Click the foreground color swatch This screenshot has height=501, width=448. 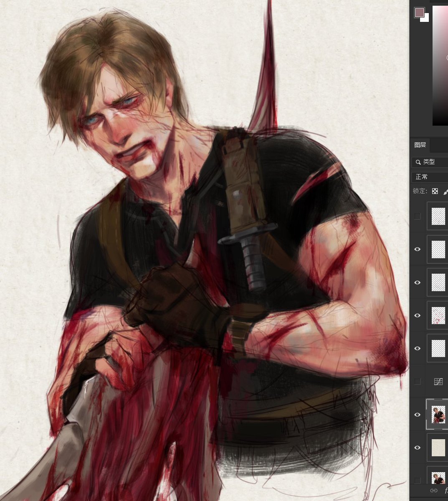click(x=419, y=12)
